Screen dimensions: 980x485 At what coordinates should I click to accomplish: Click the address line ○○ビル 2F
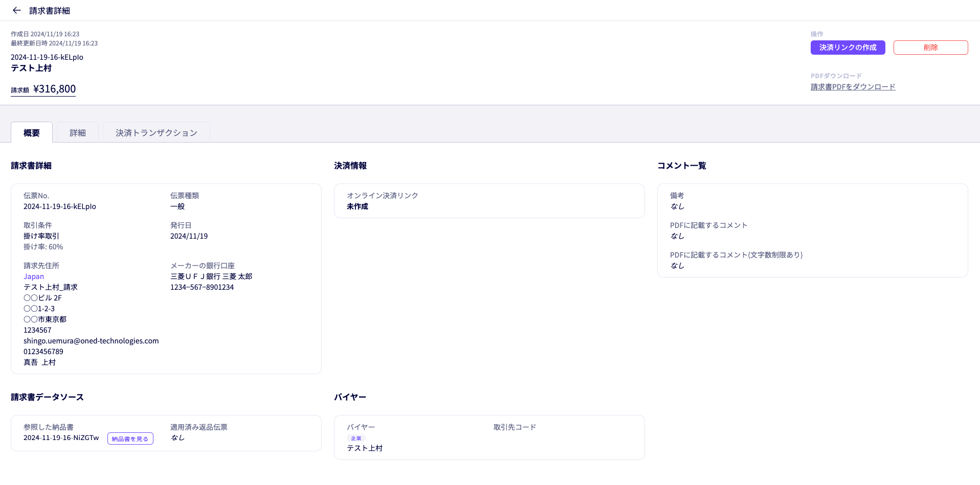42,298
